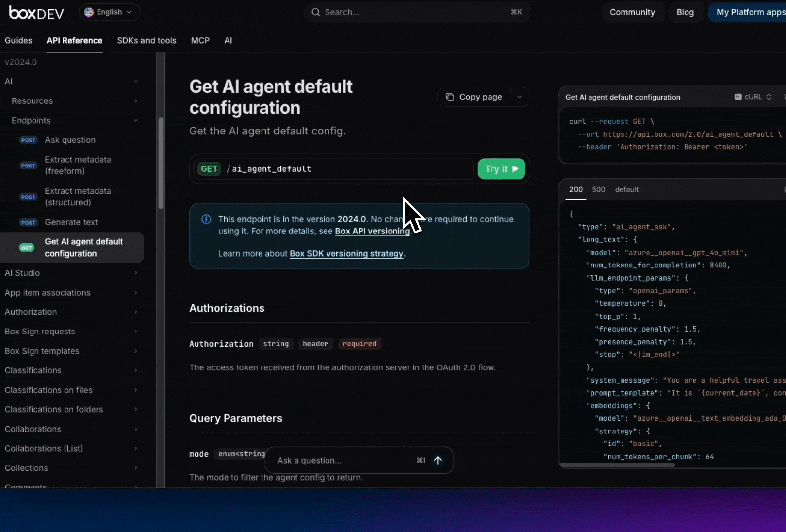The width and height of the screenshot is (786, 532).
Task: Expand the Authorization sidebar section
Action: tap(72, 312)
